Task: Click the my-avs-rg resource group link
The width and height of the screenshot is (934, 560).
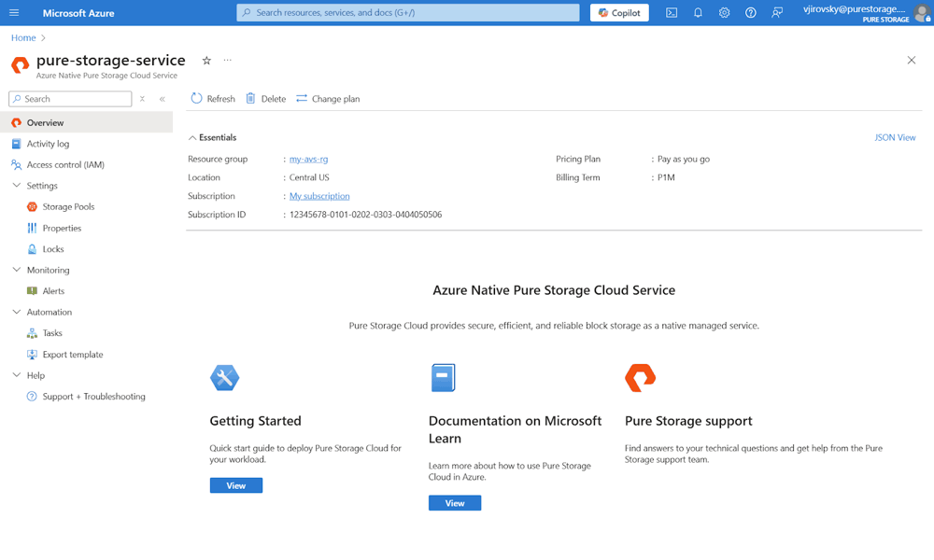Action: click(x=308, y=159)
